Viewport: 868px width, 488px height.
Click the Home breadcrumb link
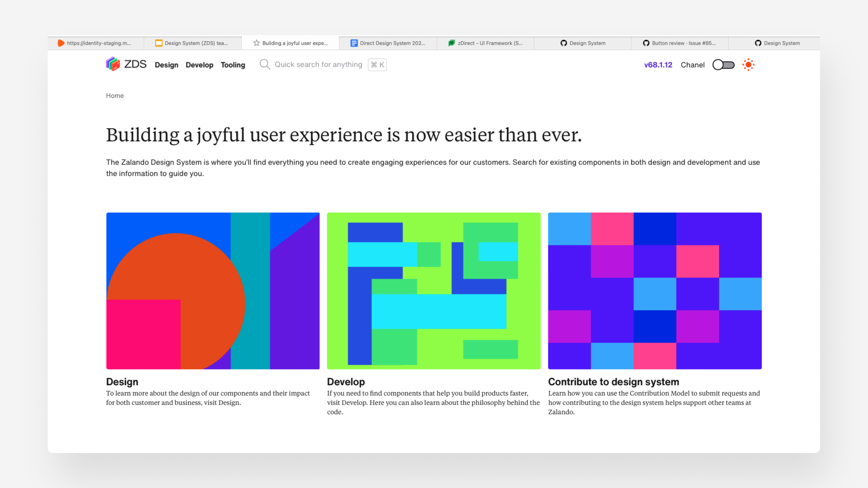point(115,95)
